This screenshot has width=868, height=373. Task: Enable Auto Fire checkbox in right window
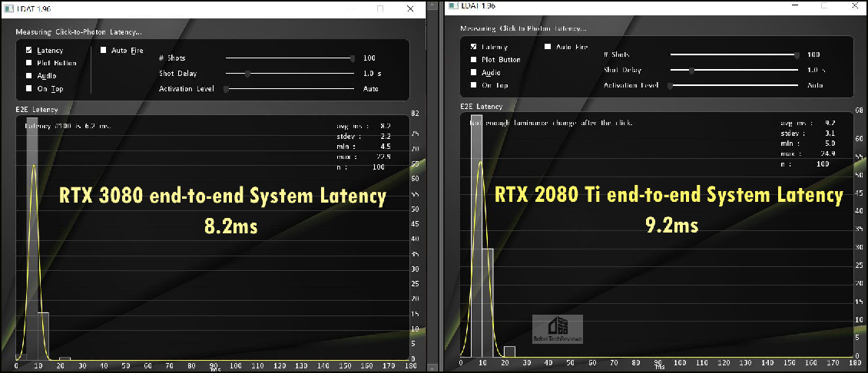[548, 47]
